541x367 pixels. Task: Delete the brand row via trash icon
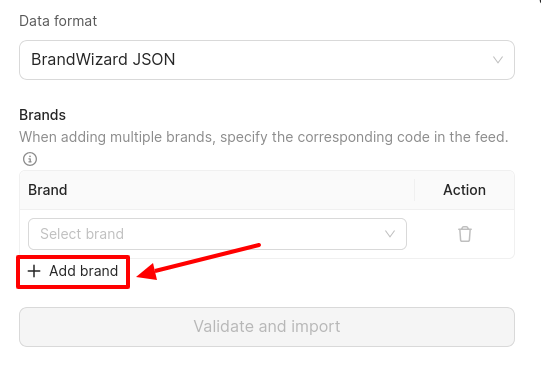[464, 234]
